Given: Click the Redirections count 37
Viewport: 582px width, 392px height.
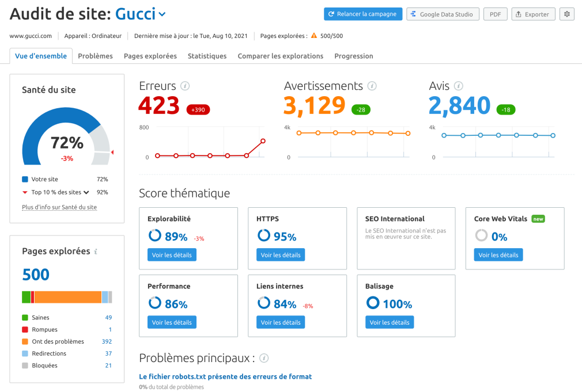Looking at the screenshot, I should tap(108, 353).
